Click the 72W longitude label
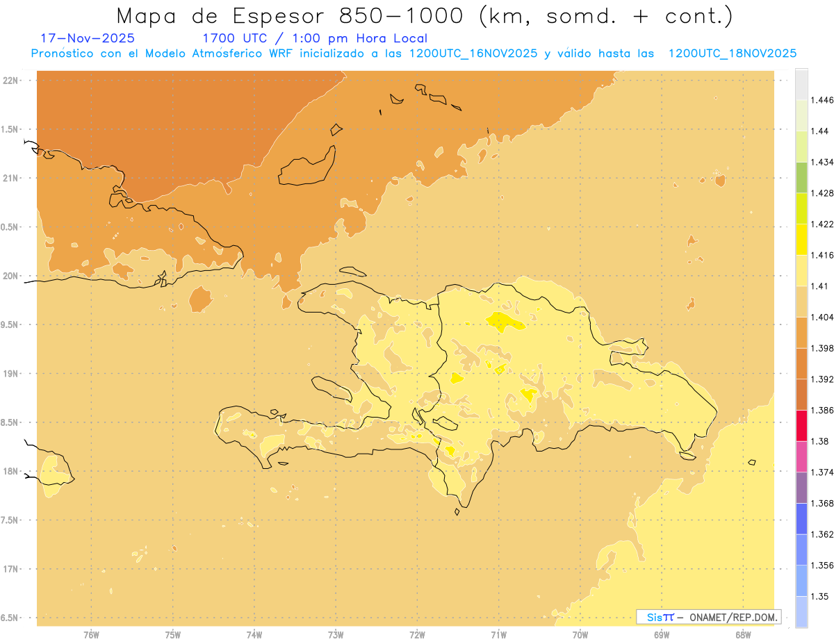The image size is (834, 644). (x=417, y=634)
